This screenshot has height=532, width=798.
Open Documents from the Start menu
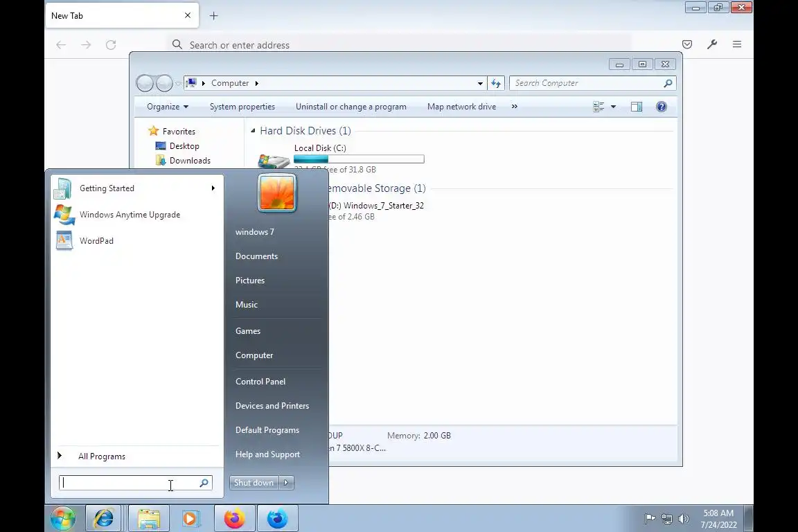(256, 256)
